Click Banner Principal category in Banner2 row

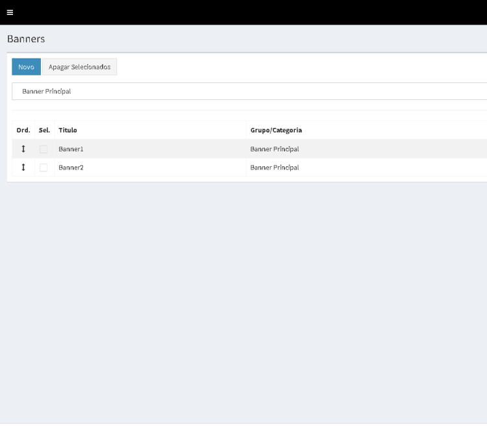click(x=275, y=168)
